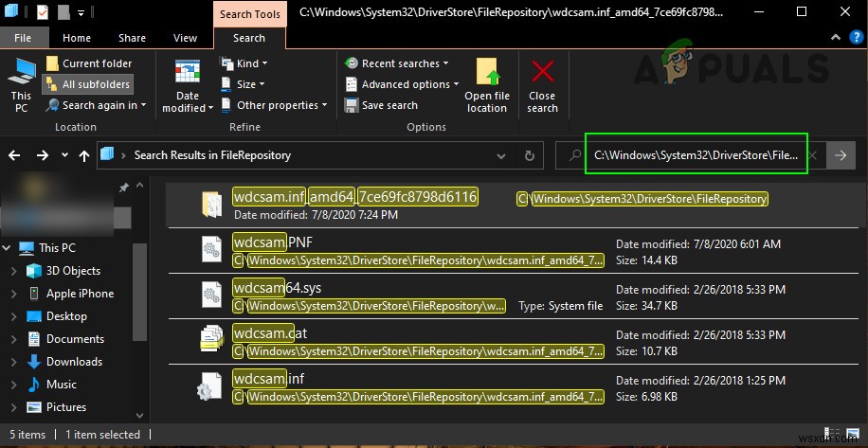868x448 pixels.
Task: Expand the Recent searches dropdown
Action: tap(400, 63)
